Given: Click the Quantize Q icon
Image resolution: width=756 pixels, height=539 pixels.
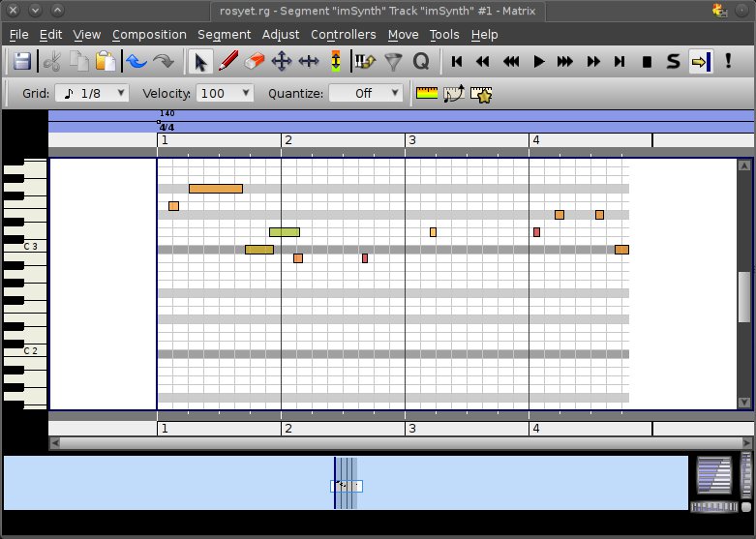Looking at the screenshot, I should point(421,62).
